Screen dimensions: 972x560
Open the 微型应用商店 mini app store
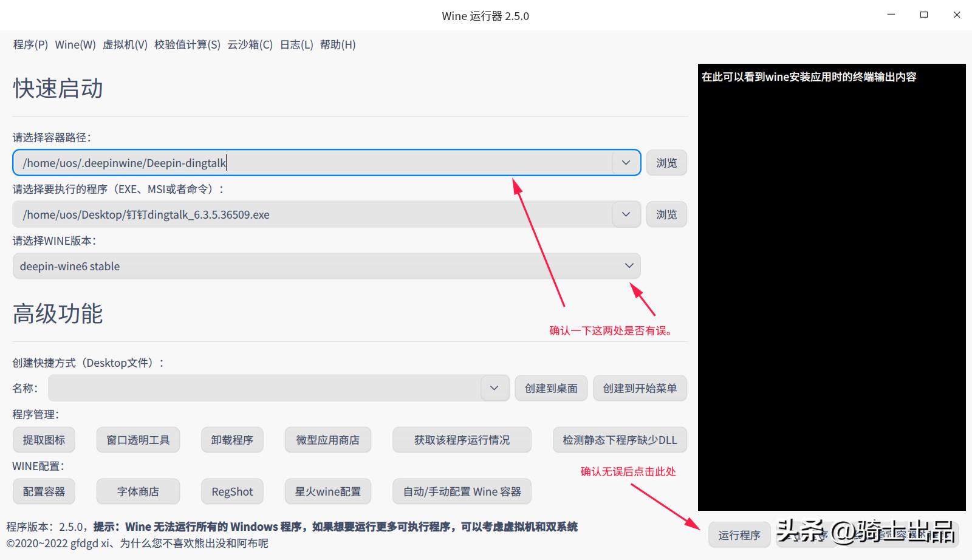tap(327, 439)
